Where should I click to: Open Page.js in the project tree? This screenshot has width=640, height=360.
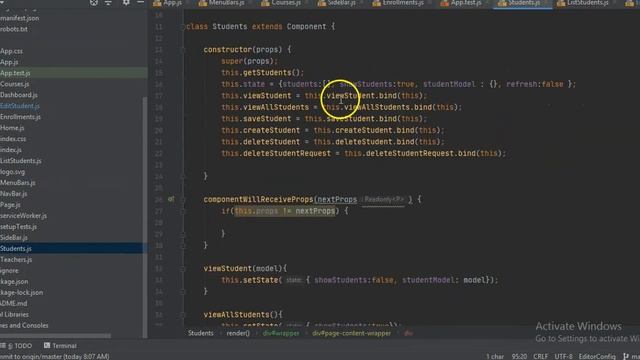tap(10, 204)
